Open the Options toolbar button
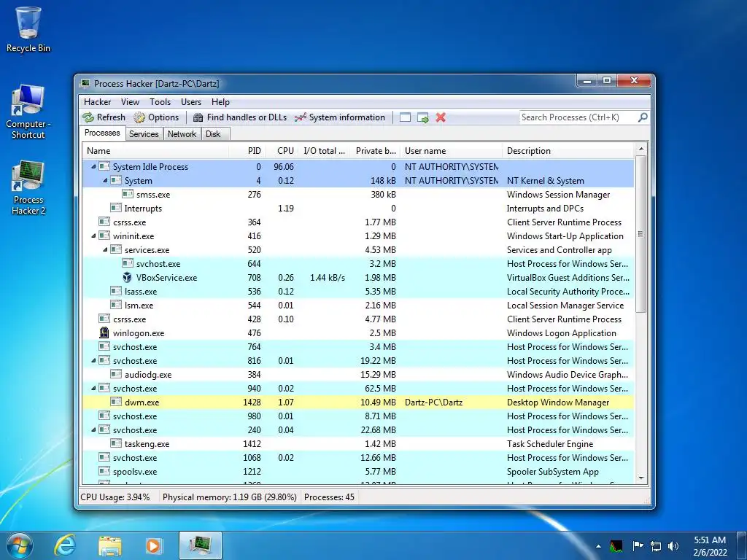Screen dimensions: 747x560 click(156, 117)
